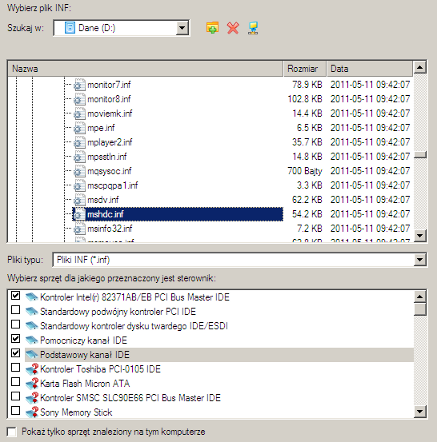This screenshot has width=437, height=442.
Task: Click the unknown-device icon for Kontroler Toshiba
Action: click(x=32, y=369)
